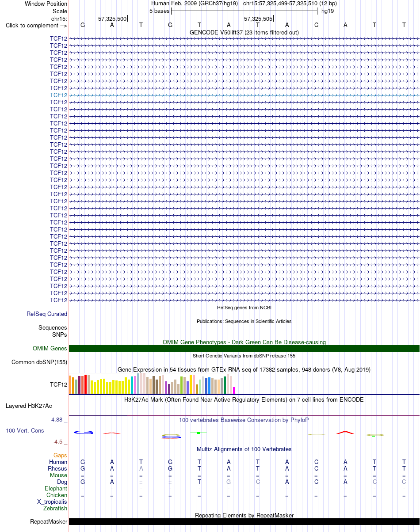
Task: Click the dark green bar in GTEx chart
Action: tap(225, 385)
